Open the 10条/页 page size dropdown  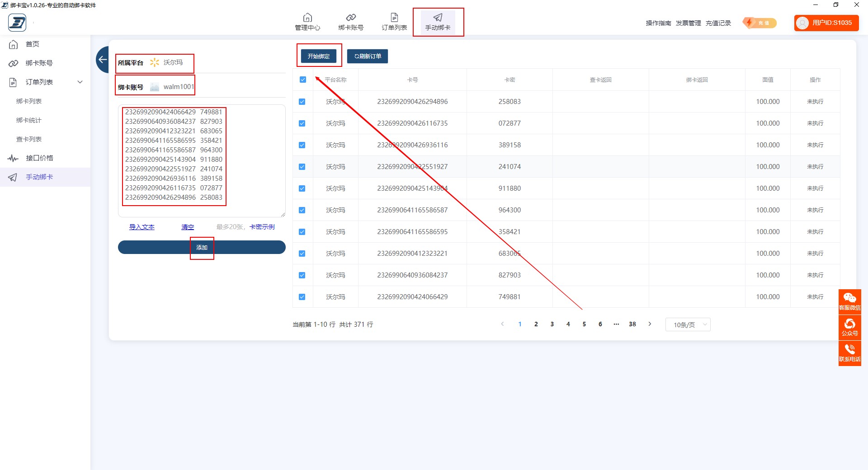[x=688, y=324]
